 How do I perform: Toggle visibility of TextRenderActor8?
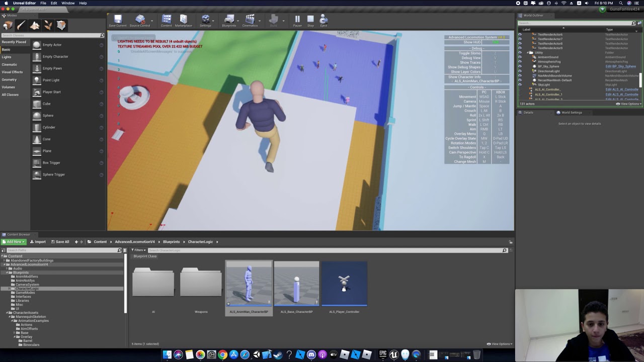tap(520, 43)
